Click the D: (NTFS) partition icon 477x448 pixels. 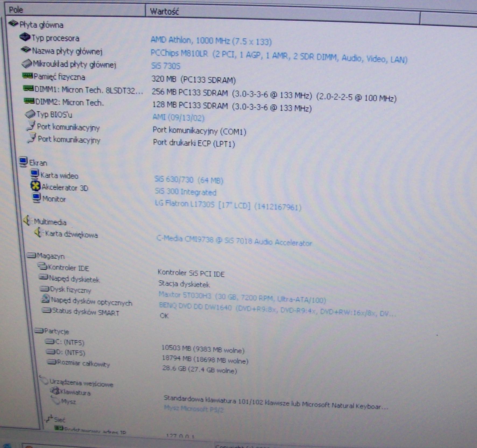pos(51,352)
